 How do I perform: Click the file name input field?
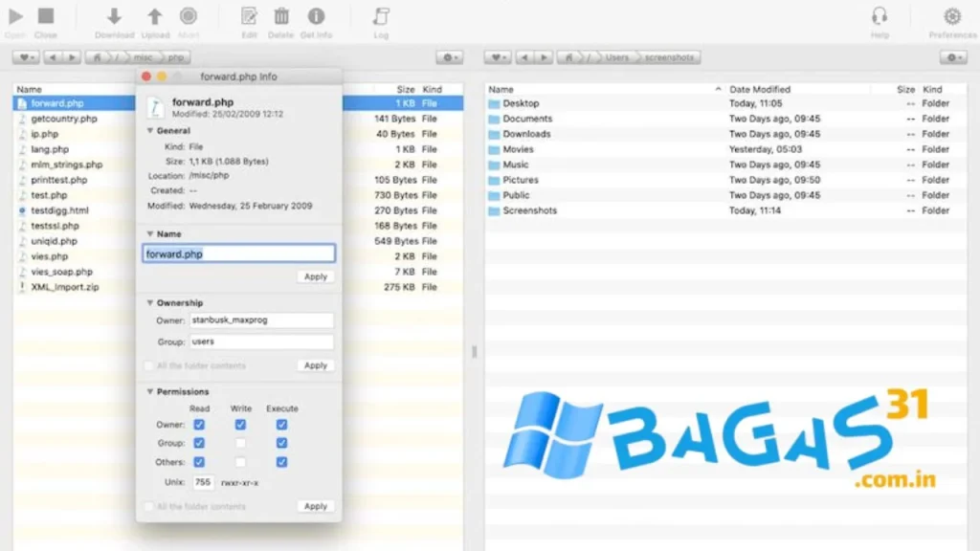click(x=238, y=253)
